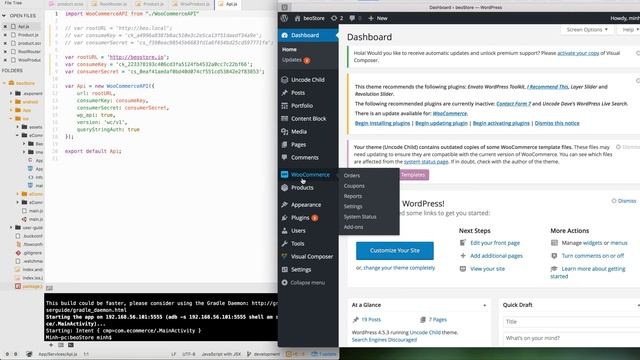640x360 pixels.
Task: Click the Dismiss this notice link
Action: (x=557, y=123)
